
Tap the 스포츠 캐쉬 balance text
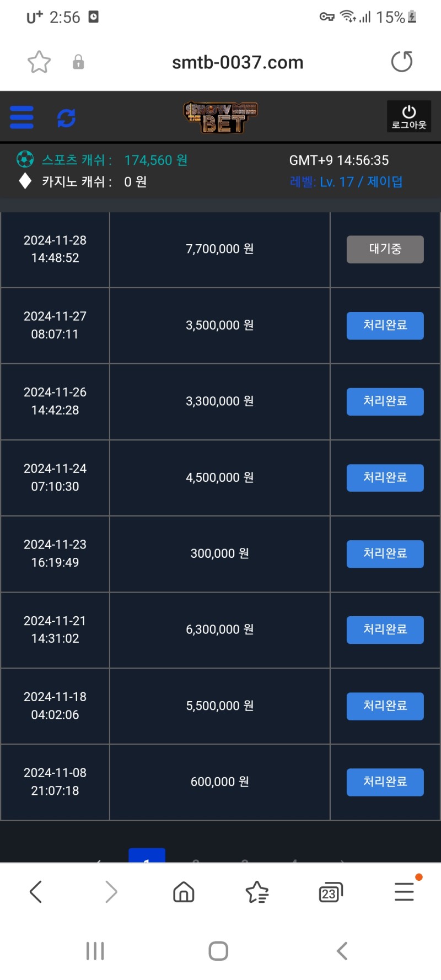(x=115, y=160)
